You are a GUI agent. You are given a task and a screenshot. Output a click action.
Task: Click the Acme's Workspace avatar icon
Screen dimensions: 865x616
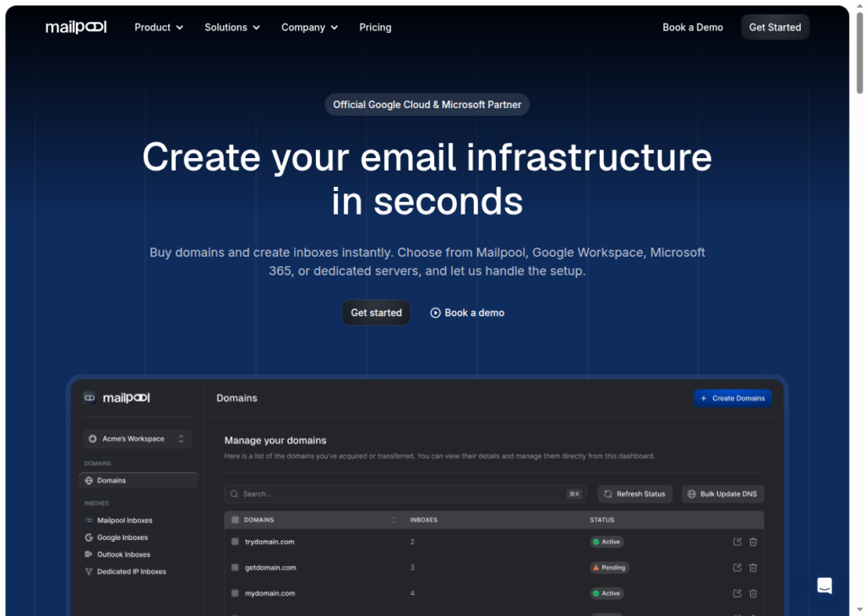(93, 439)
